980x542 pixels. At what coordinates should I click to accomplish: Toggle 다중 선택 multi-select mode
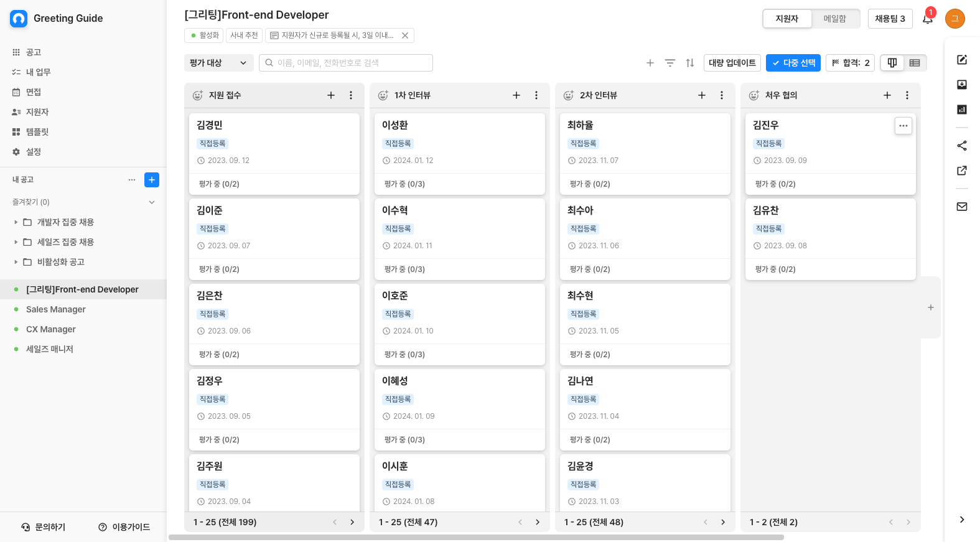793,63
